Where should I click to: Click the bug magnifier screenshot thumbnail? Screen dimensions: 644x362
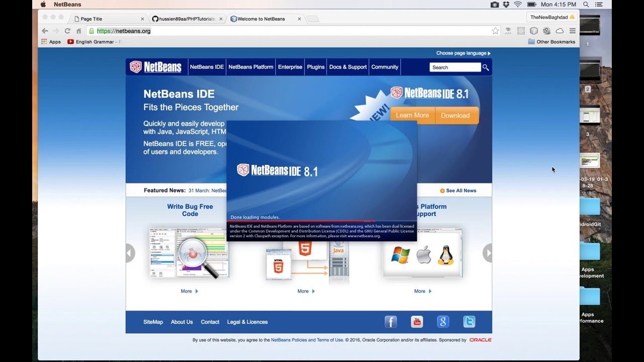pyautogui.click(x=189, y=252)
